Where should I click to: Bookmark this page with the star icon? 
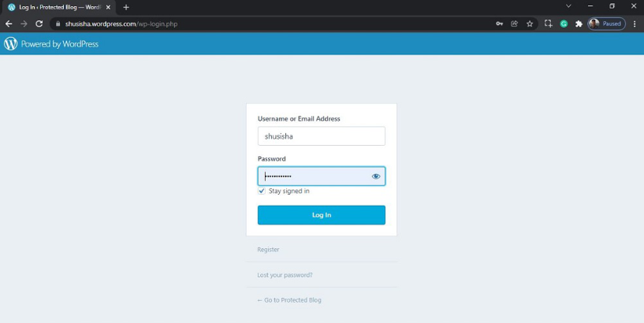click(x=530, y=24)
